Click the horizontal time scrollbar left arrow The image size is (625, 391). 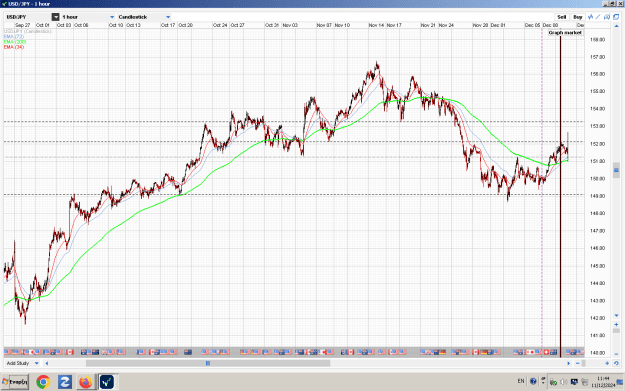47,363
